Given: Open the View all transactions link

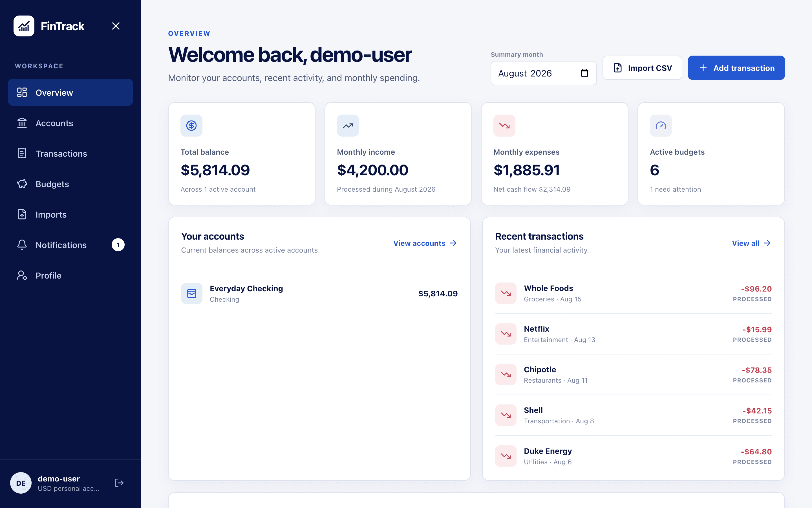Looking at the screenshot, I should tap(752, 243).
